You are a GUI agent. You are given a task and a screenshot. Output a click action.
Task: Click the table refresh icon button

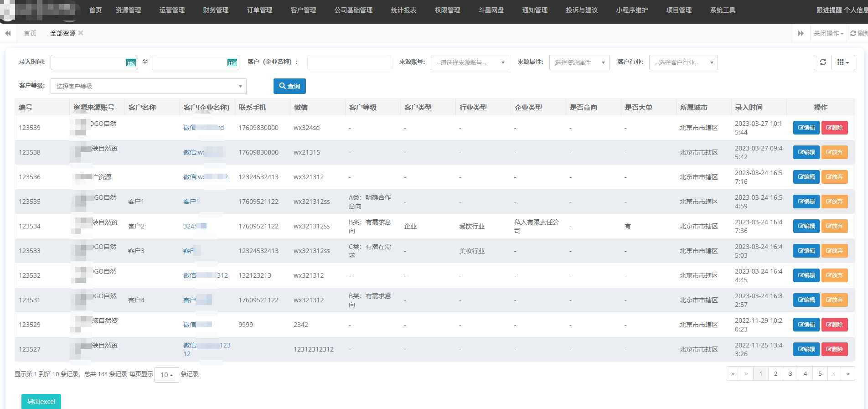tap(823, 62)
